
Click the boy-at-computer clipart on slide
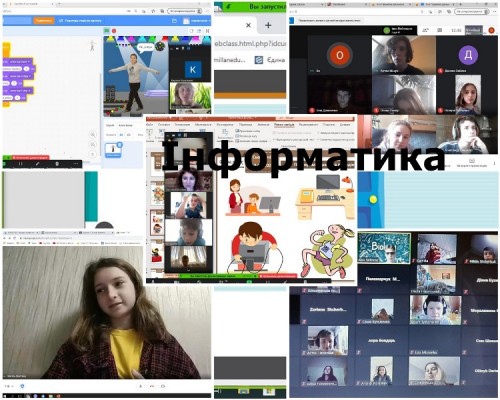tap(255, 248)
